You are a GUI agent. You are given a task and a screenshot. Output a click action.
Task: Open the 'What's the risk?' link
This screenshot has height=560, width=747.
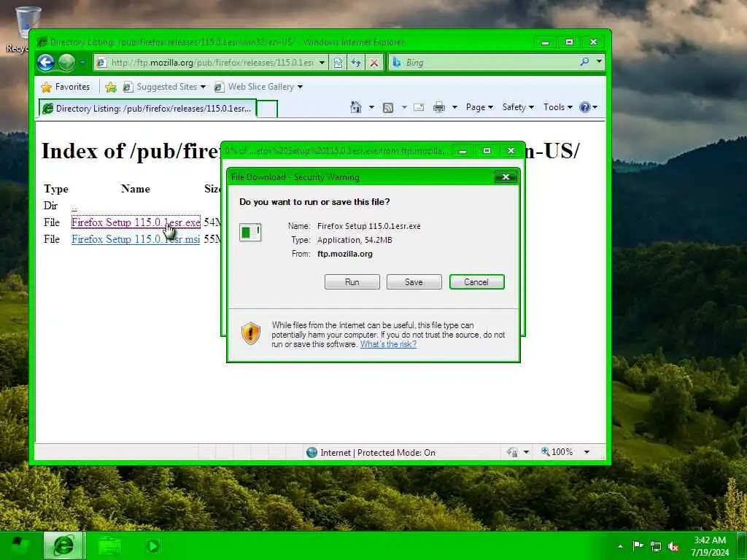click(388, 344)
